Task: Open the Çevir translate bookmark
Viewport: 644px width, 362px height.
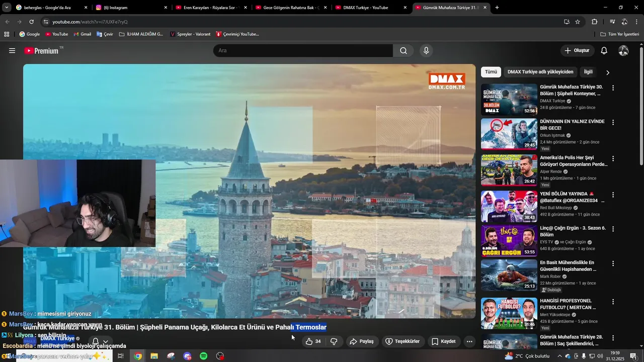Action: [104, 34]
